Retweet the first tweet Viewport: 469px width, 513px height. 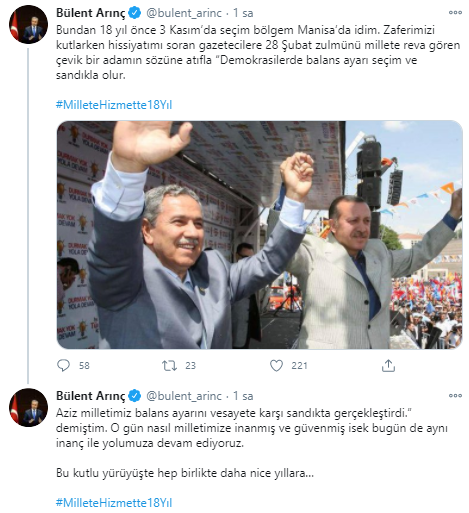169,366
